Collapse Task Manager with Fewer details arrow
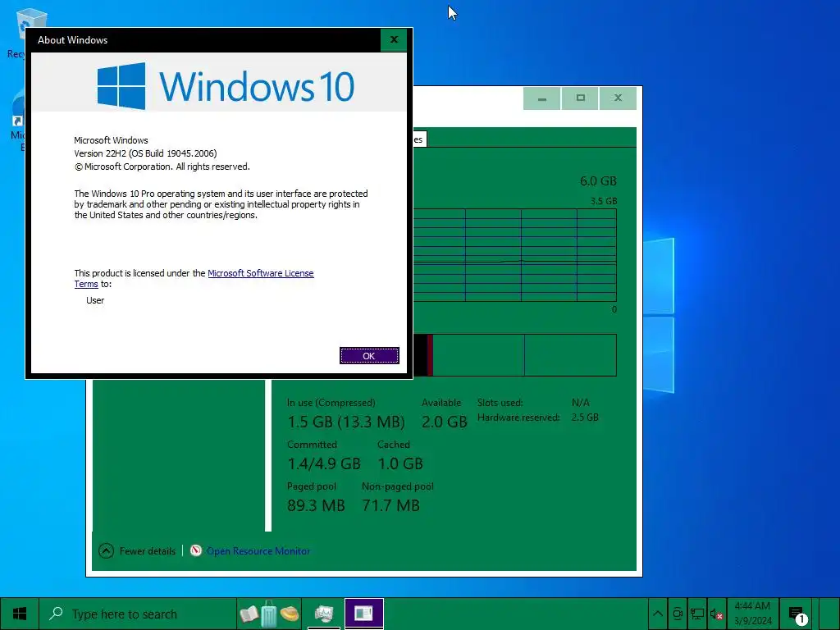The width and height of the screenshot is (840, 630). (106, 550)
